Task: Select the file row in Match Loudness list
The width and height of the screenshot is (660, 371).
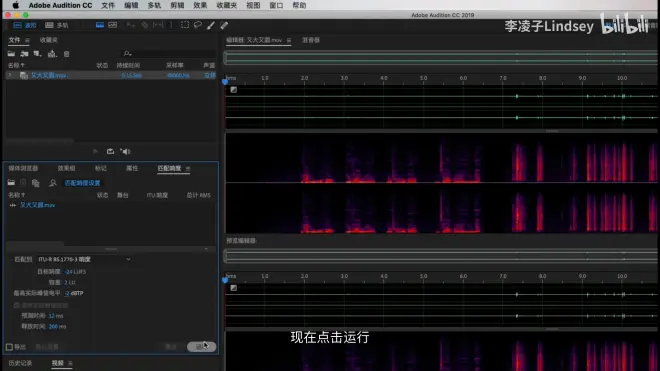Action: (x=111, y=205)
